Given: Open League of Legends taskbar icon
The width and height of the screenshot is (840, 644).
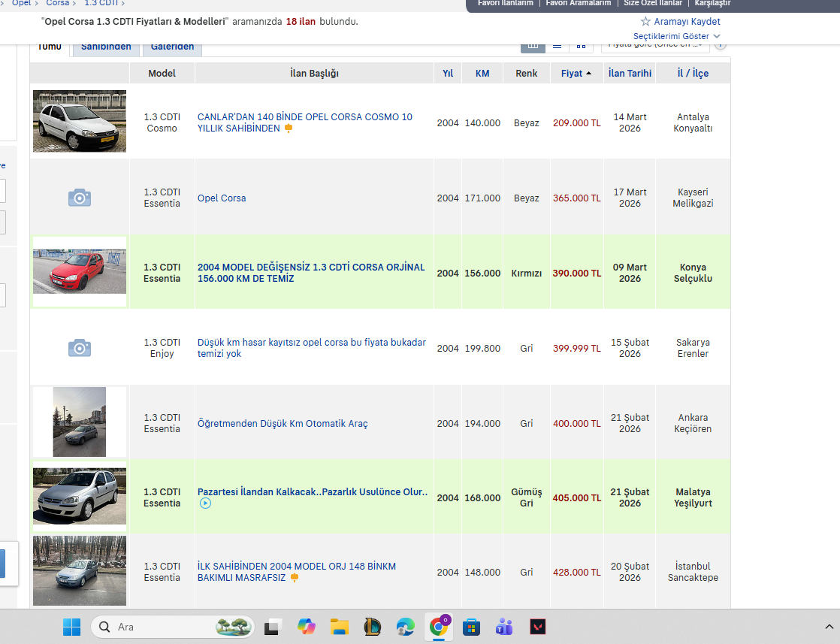Looking at the screenshot, I should coord(373,627).
